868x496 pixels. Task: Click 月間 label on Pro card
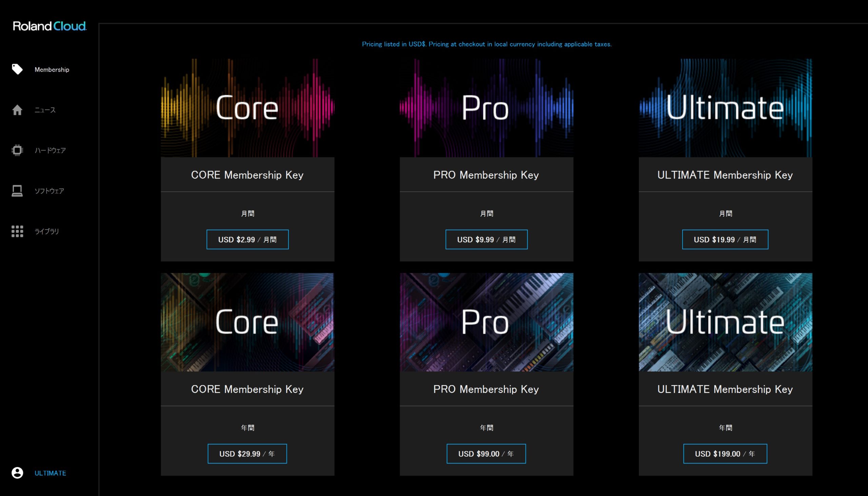point(487,213)
